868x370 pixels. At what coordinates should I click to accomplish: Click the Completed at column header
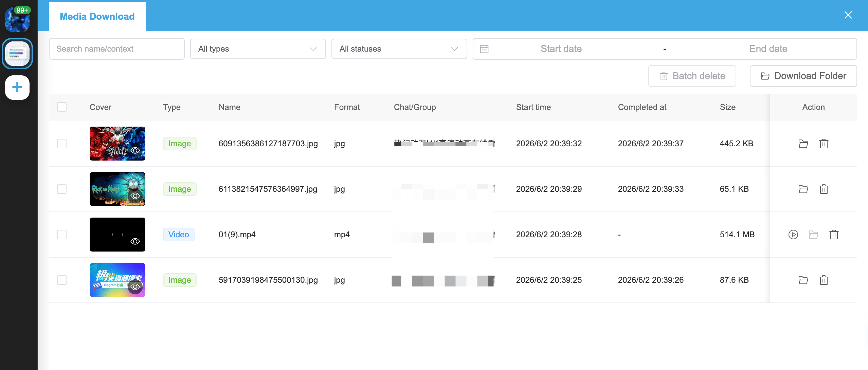pos(642,107)
